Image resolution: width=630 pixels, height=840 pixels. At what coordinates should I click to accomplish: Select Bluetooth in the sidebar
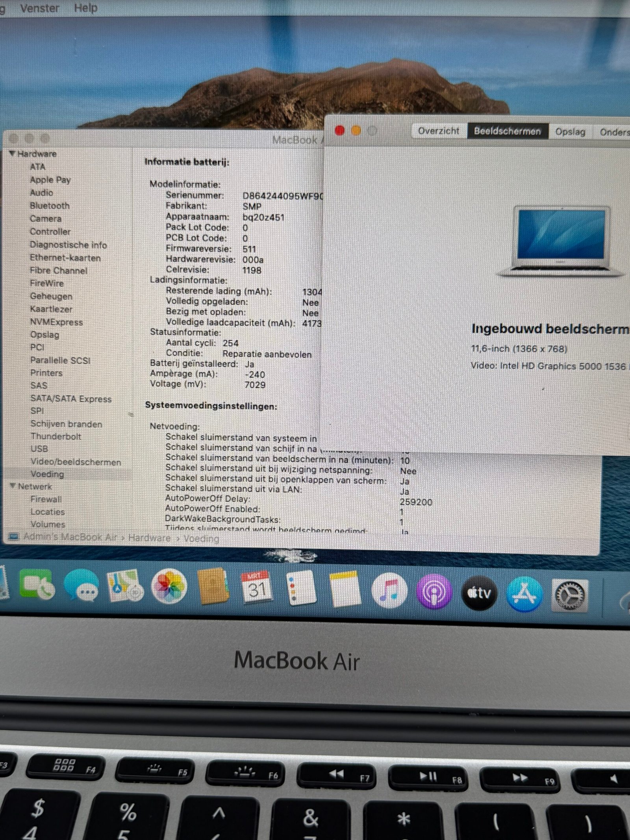50,206
